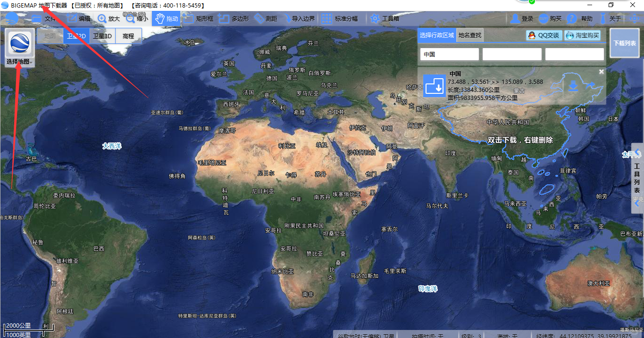Click the 导入边界 import boundary icon
Screen dimensions: 644x338
tap(287, 19)
